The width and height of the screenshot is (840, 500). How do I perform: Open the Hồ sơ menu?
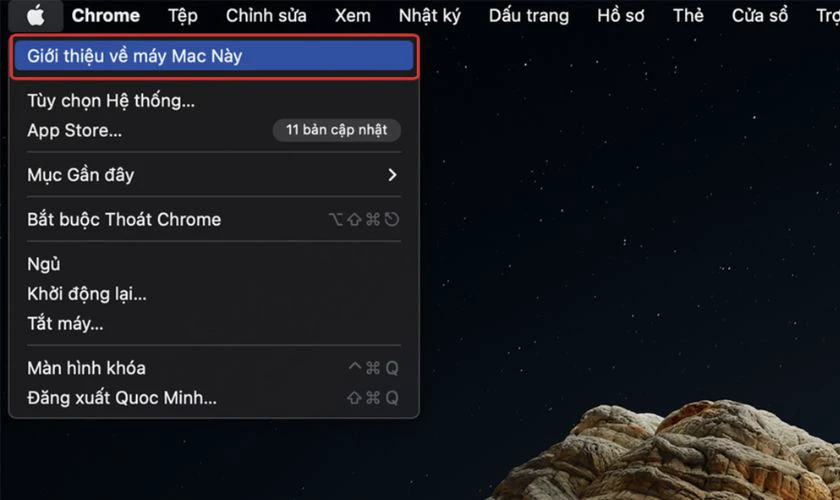click(620, 16)
